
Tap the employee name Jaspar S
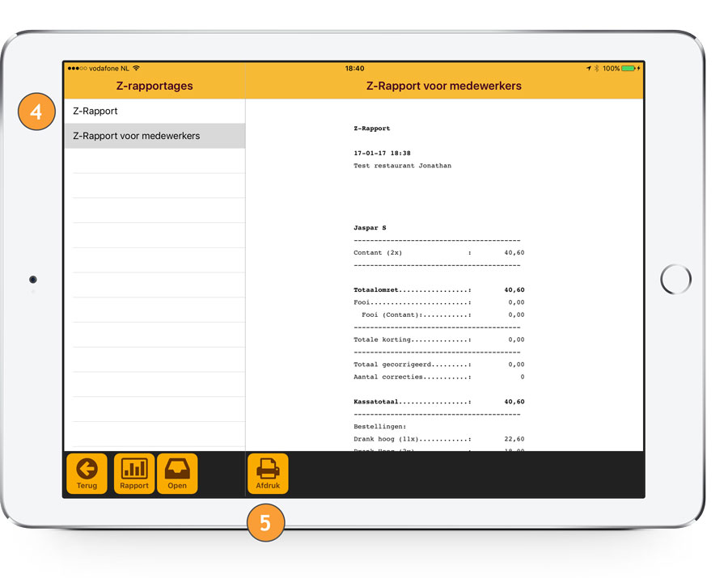coord(370,228)
